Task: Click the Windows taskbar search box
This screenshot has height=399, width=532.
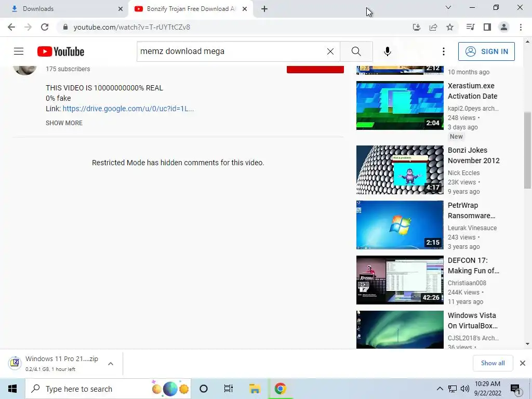Action: click(x=108, y=389)
